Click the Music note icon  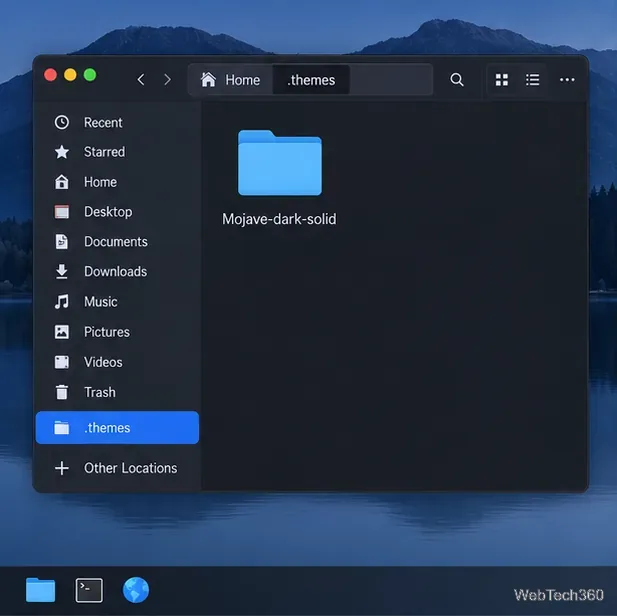pyautogui.click(x=62, y=302)
